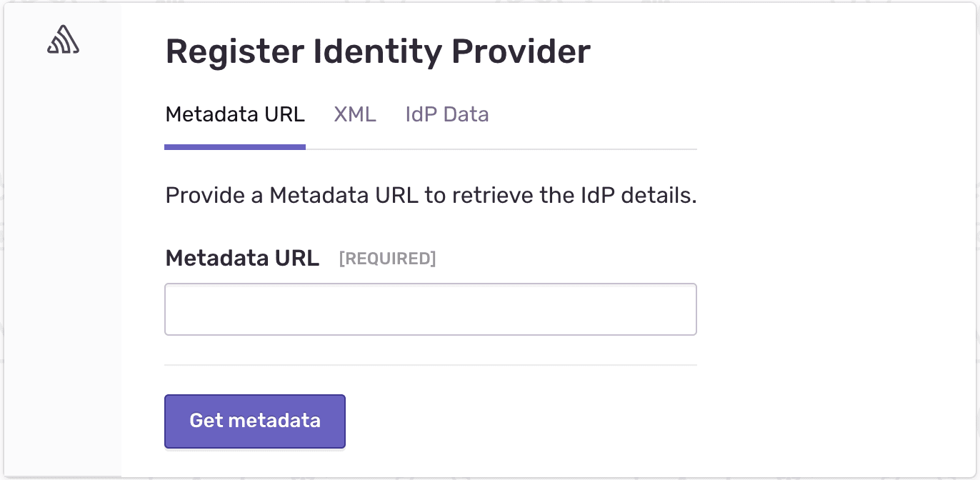The image size is (980, 480).
Task: Show the IdP Data entry form
Action: [446, 114]
